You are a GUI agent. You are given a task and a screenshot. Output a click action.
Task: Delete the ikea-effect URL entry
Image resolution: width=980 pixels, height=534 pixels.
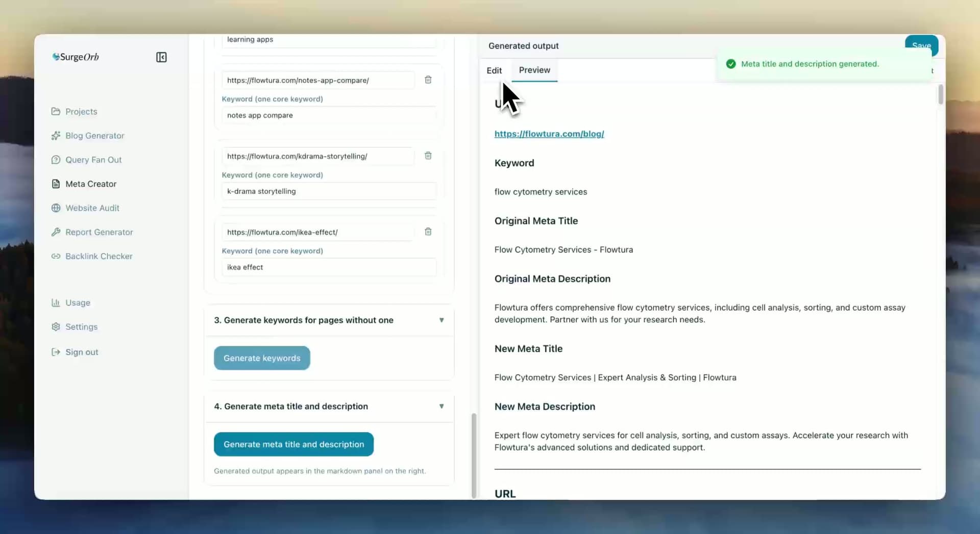click(x=428, y=232)
